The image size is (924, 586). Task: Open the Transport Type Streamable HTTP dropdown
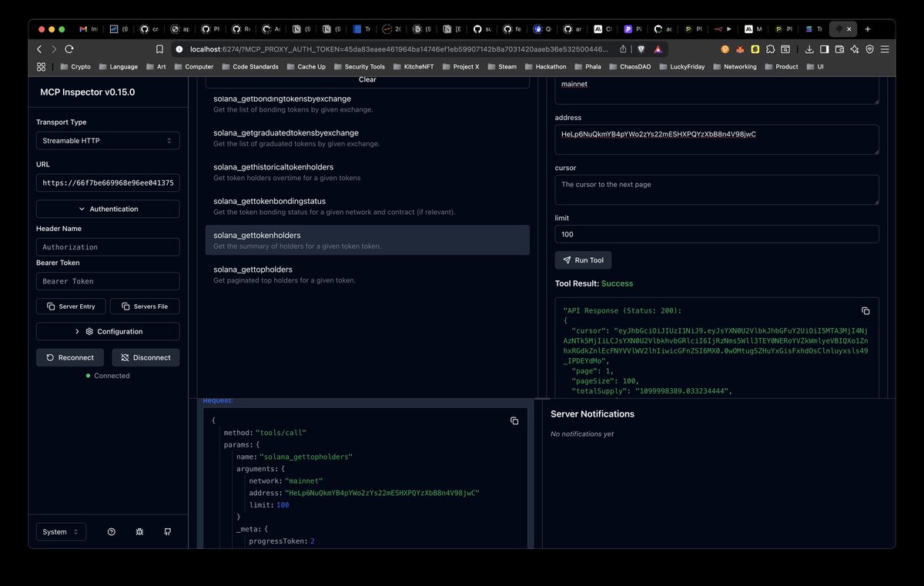tap(108, 141)
